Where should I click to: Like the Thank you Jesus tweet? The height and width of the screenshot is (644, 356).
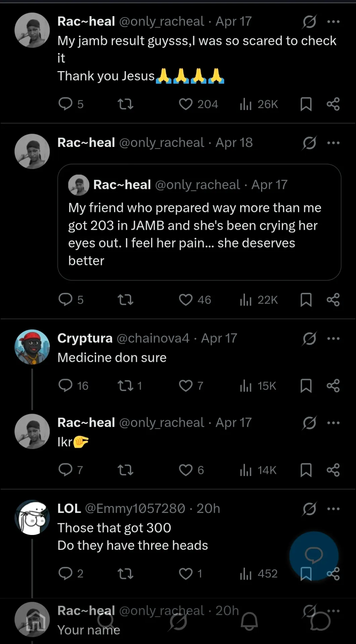[x=186, y=104]
